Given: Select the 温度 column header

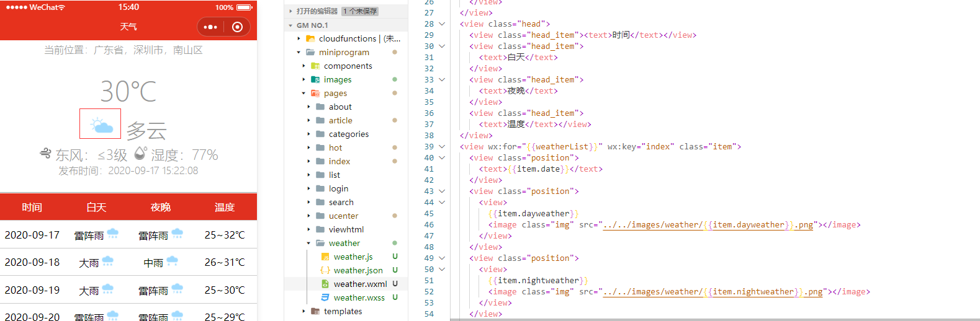Looking at the screenshot, I should click(x=225, y=207).
